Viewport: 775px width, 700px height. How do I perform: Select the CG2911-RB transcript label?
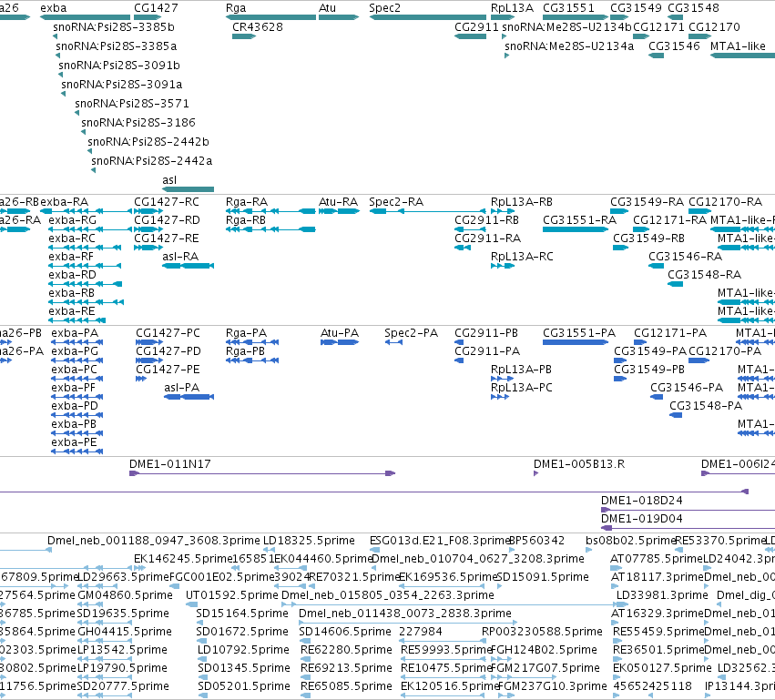coord(487,219)
